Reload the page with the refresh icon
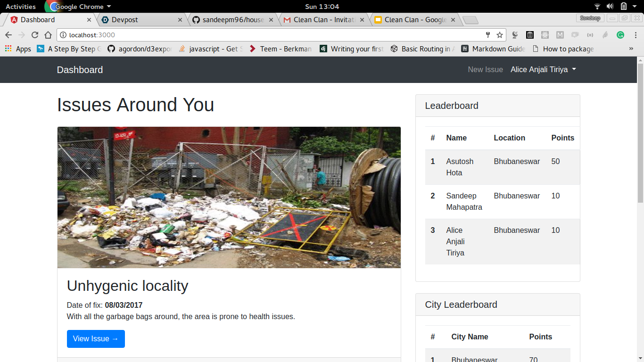This screenshot has height=362, width=644. [35, 35]
